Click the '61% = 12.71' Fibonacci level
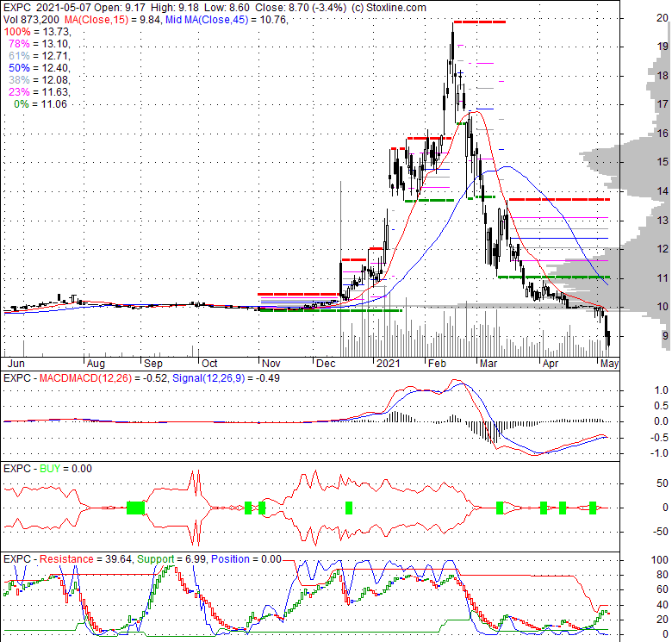Viewport: 672px width, 642px height. 39,56
